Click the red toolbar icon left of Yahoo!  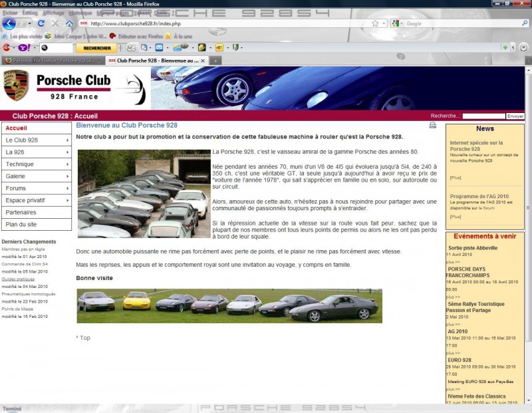point(6,48)
